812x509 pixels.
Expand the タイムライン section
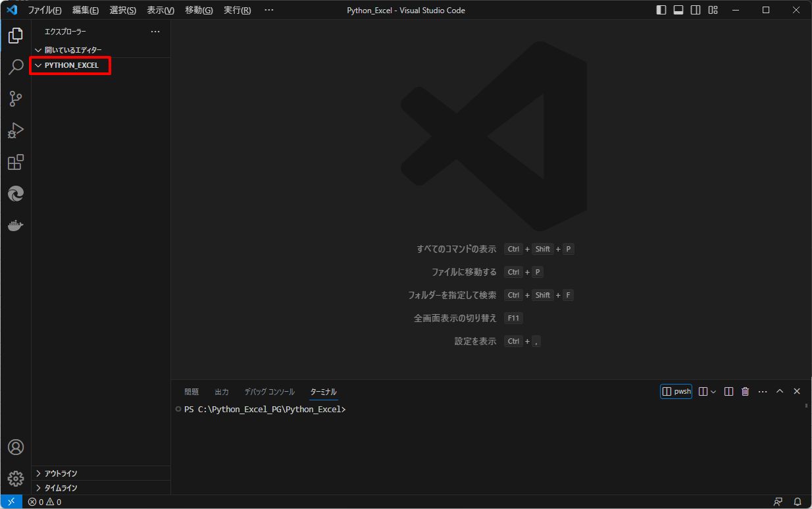[101, 488]
